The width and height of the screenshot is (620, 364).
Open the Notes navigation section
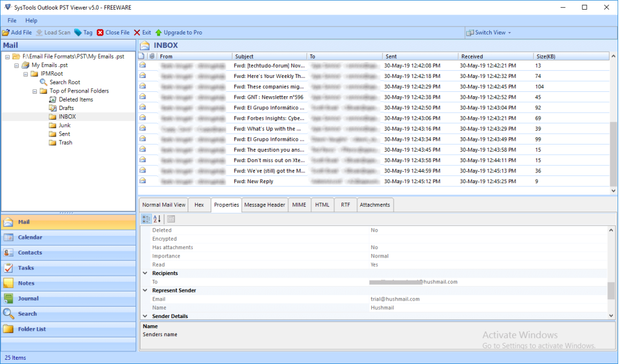[x=68, y=283]
